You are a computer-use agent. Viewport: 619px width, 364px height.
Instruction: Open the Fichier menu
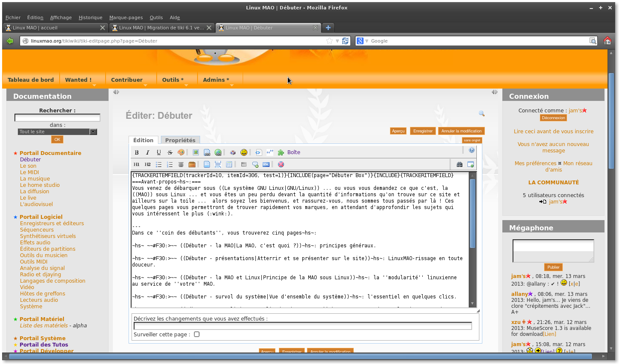click(13, 17)
